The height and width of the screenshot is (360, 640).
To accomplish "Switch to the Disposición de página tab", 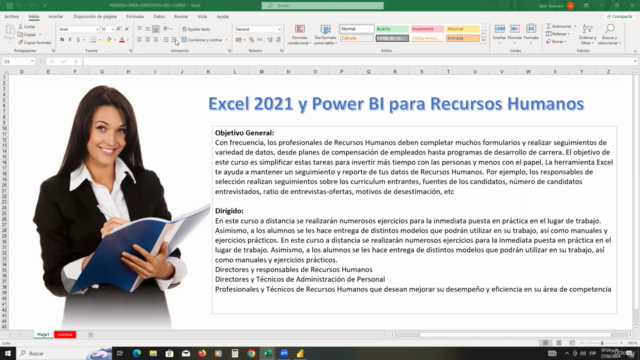I will 95,17.
